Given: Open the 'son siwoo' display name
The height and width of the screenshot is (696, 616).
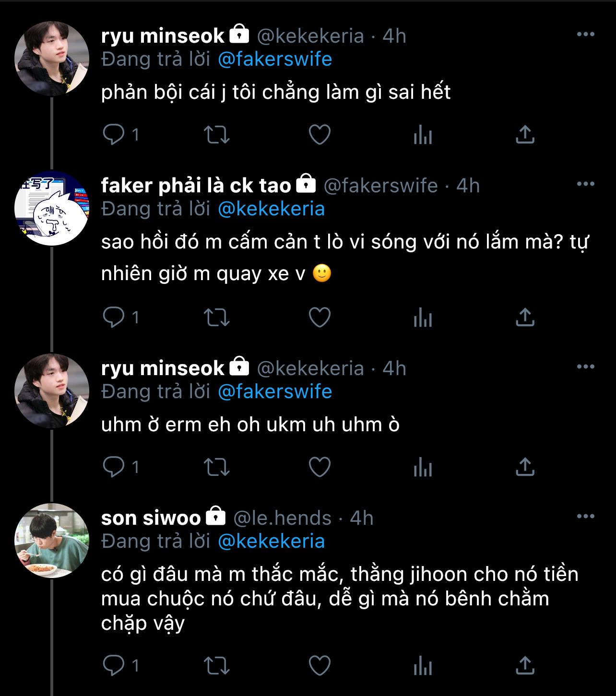Looking at the screenshot, I should pyautogui.click(x=151, y=518).
